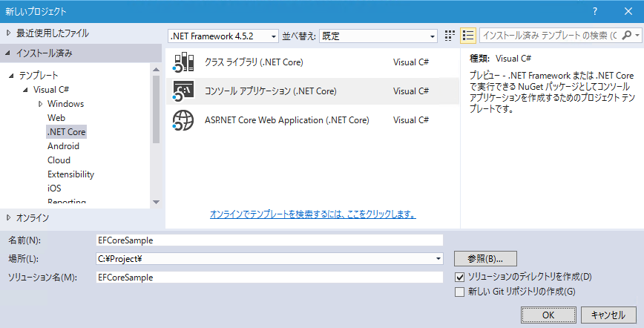Select Cloud in template tree

tap(59, 160)
